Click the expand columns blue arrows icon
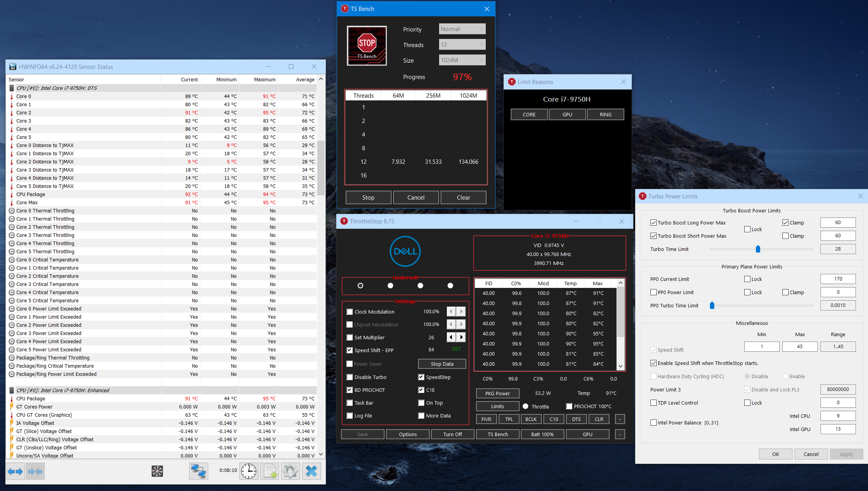The height and width of the screenshot is (491, 868). tap(16, 471)
